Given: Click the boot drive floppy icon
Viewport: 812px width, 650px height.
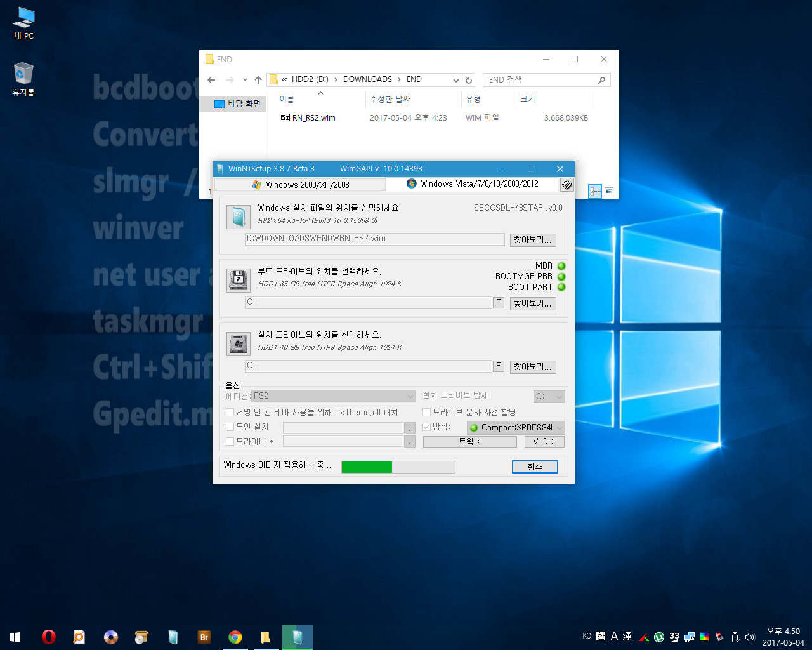Looking at the screenshot, I should [x=239, y=280].
